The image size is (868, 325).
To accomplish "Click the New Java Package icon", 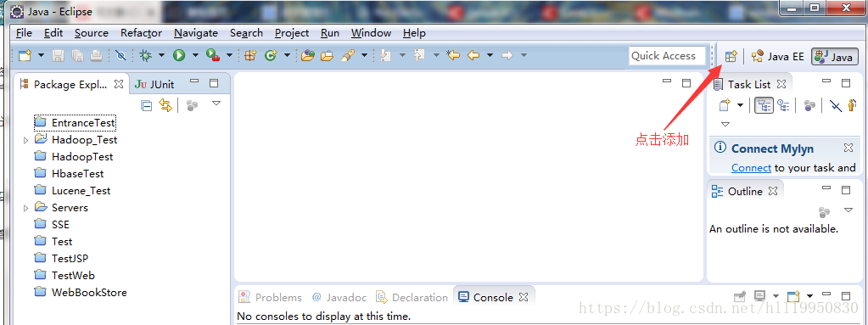I will point(251,55).
